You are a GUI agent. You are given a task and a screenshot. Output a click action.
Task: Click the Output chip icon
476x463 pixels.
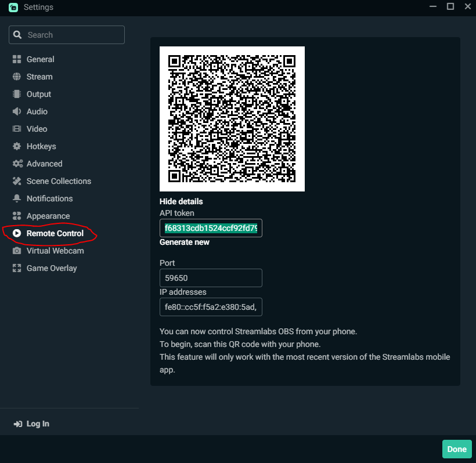click(x=17, y=94)
